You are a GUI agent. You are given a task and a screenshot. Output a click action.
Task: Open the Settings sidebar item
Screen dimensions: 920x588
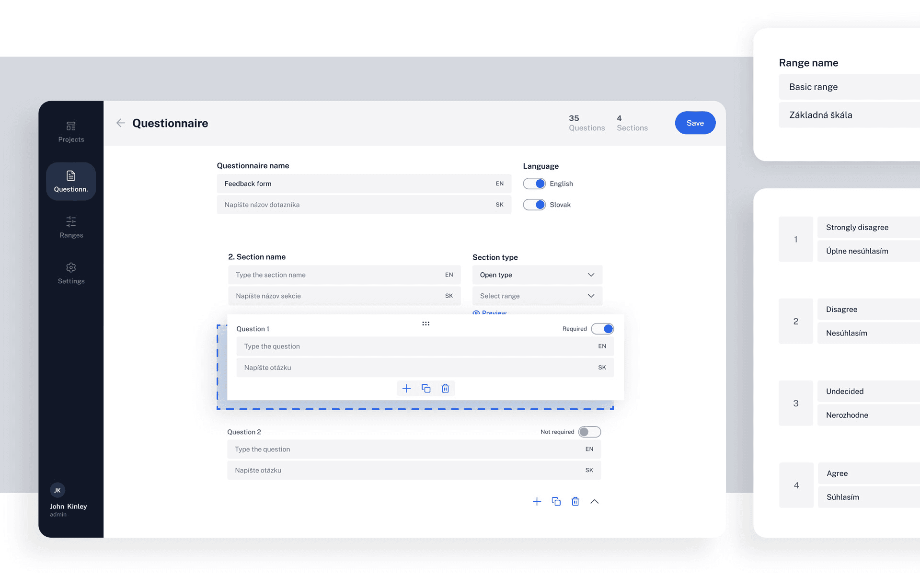click(x=71, y=273)
